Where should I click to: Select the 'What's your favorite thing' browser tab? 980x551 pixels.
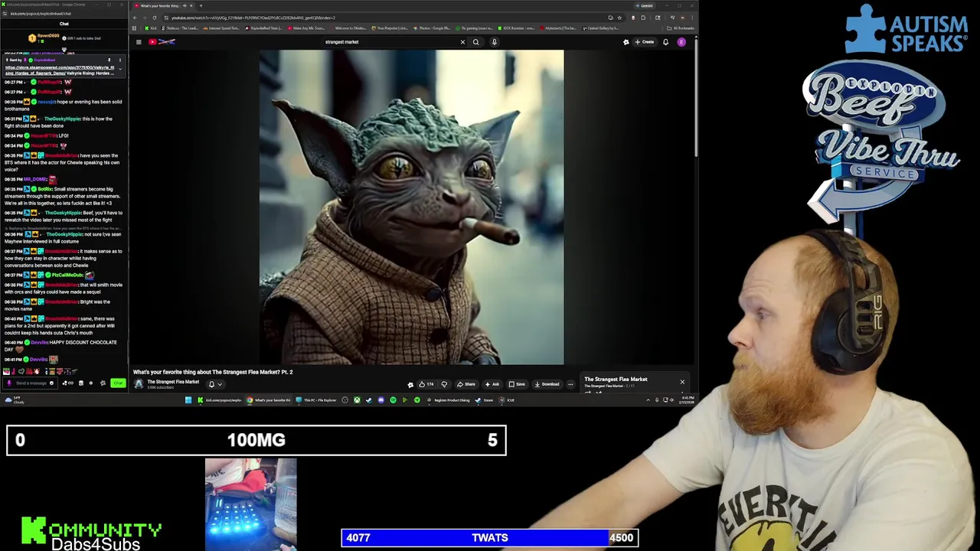(x=162, y=5)
